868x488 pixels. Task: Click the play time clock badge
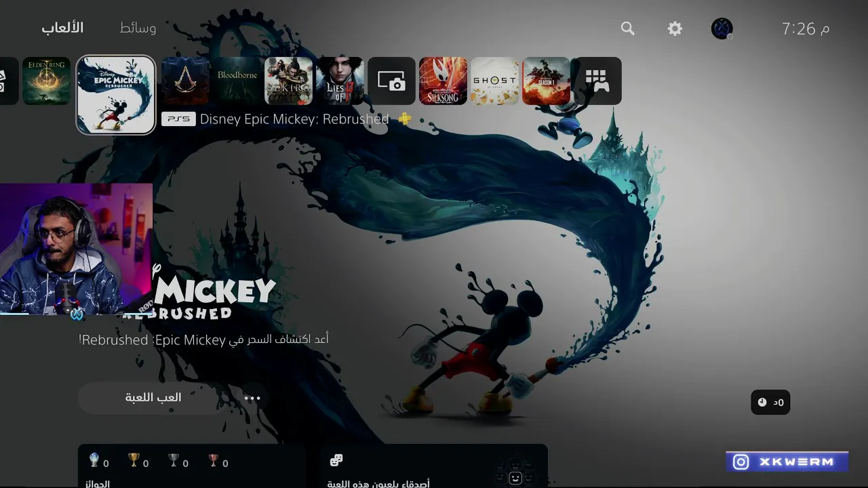point(770,403)
